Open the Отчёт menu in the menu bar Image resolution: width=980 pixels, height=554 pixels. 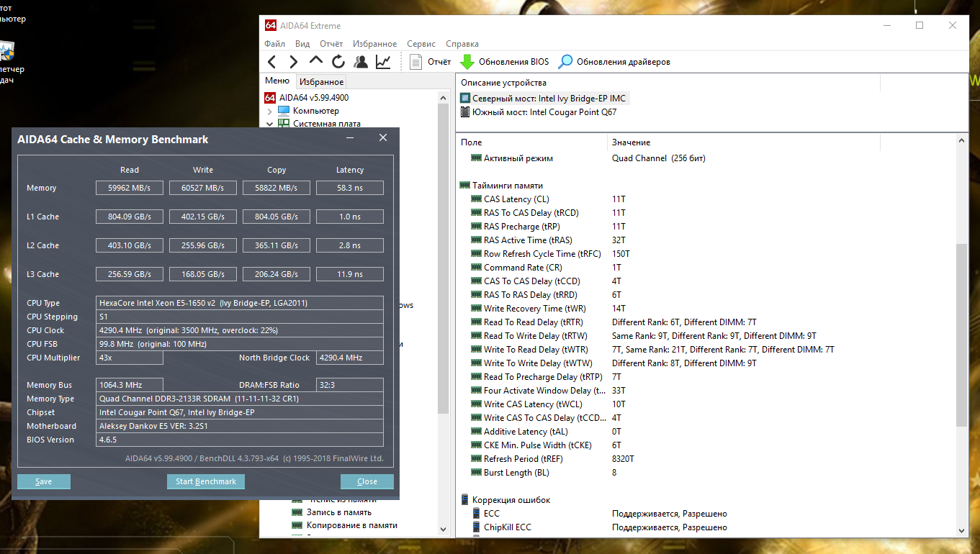pos(331,44)
